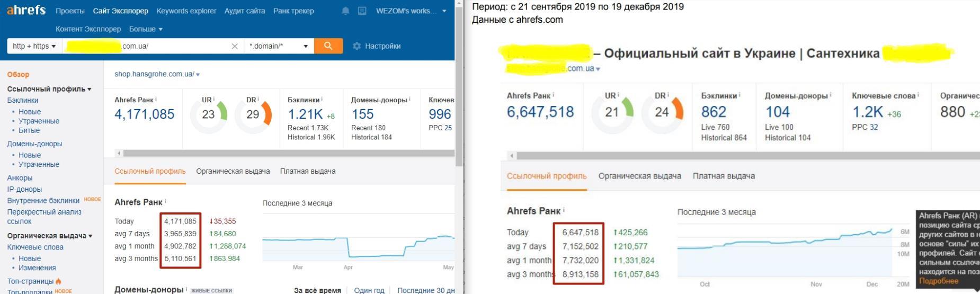980x294 pixels.
Task: Open Контент Эксплорер
Action: (x=88, y=29)
